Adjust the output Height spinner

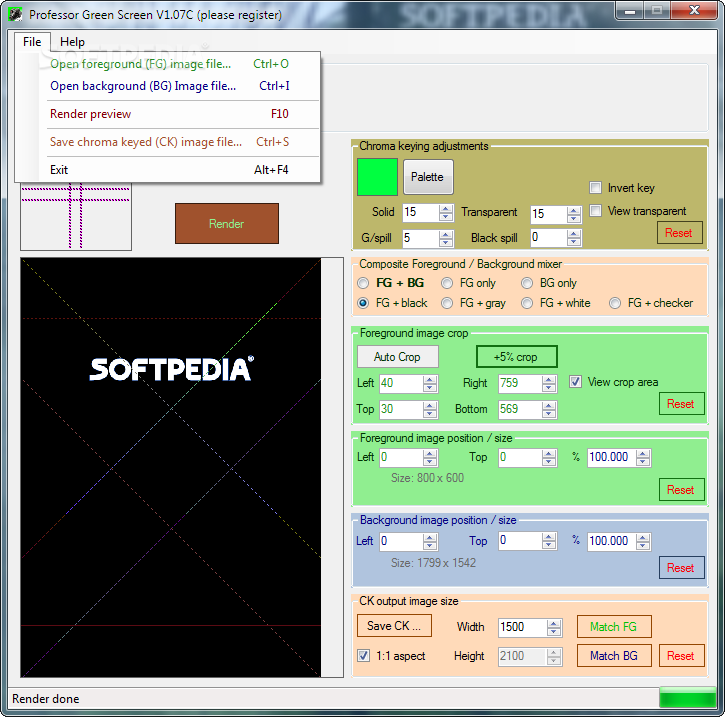click(x=554, y=657)
